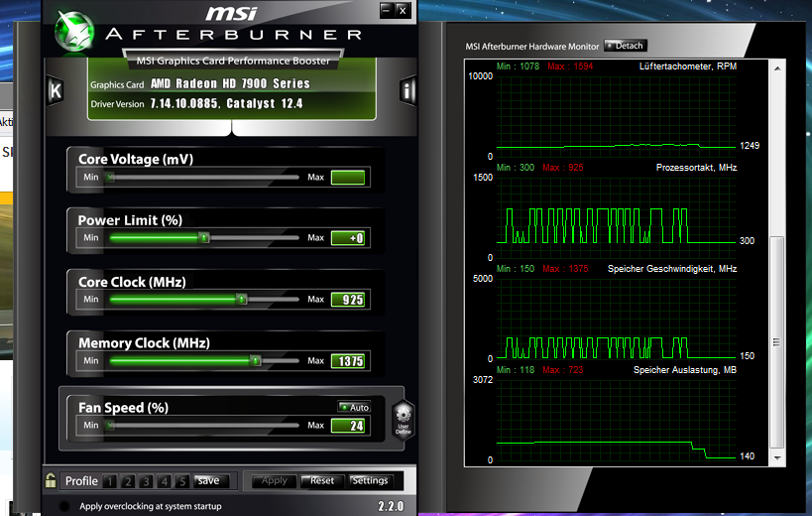Click the Reset button
812x516 pixels.
(321, 480)
